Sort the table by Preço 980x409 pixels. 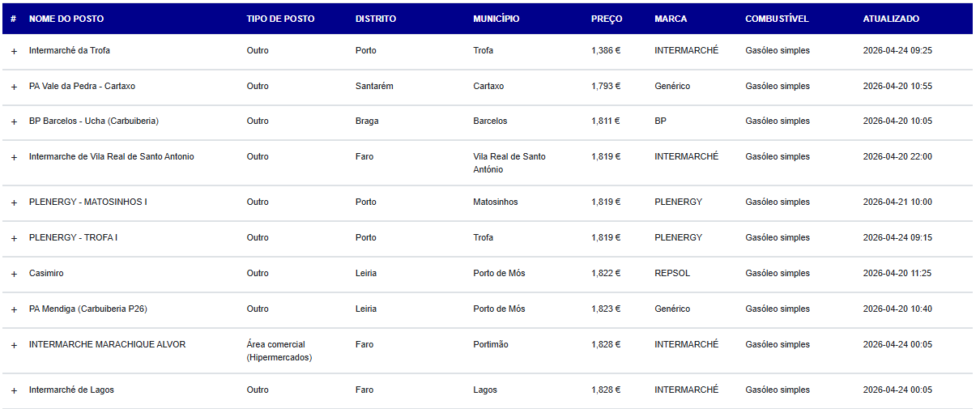pos(607,19)
